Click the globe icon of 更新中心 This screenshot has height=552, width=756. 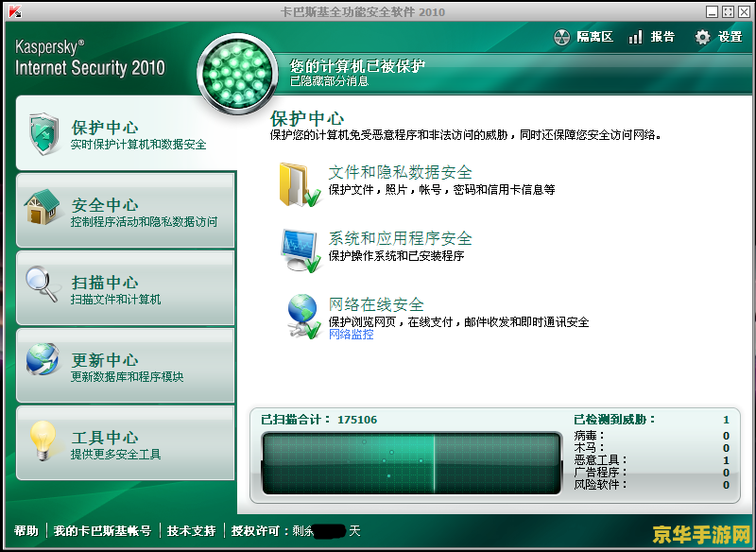point(43,359)
